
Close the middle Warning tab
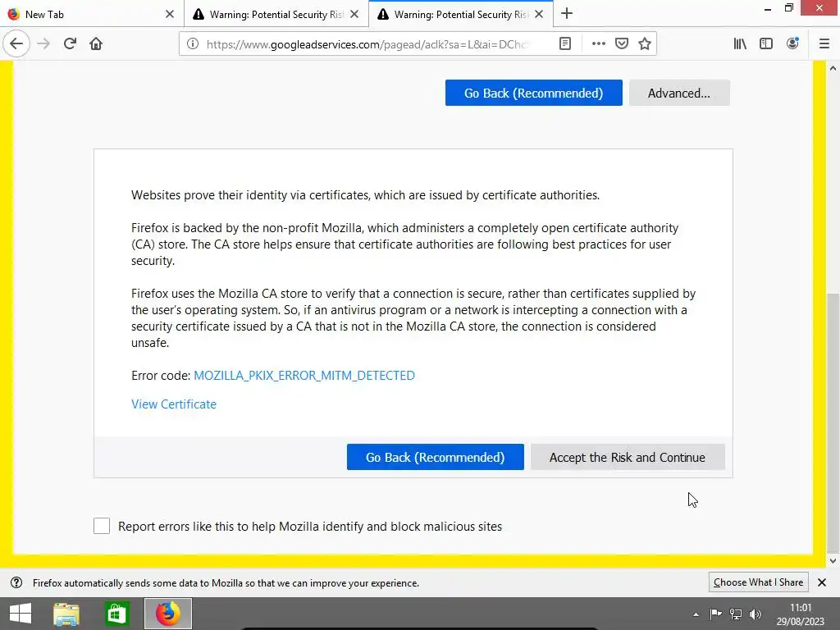[x=354, y=14]
